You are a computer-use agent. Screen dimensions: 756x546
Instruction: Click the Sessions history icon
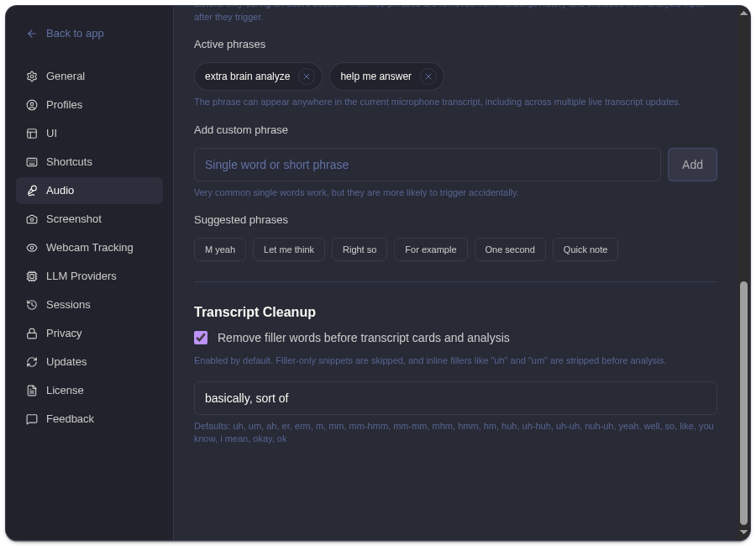[32, 305]
